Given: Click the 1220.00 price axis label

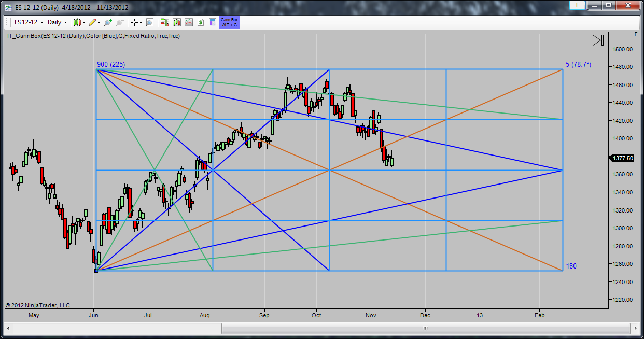Looking at the screenshot, I should tap(623, 300).
